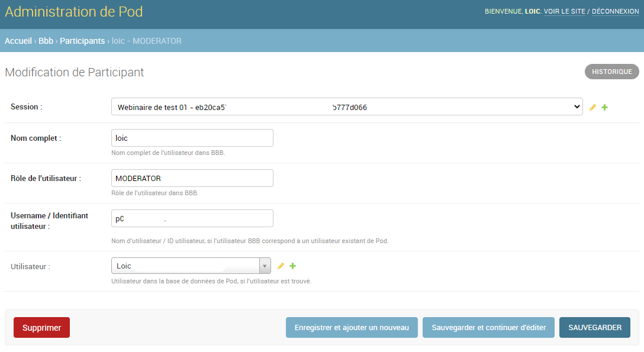Click into the Rôle de l'utilisateur field
The image size is (644, 352).
(x=192, y=178)
